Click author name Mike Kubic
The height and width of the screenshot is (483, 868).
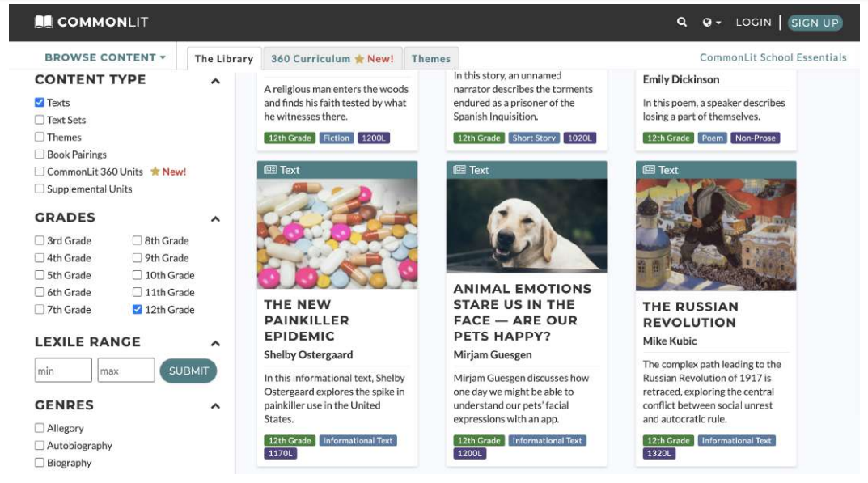coord(670,341)
